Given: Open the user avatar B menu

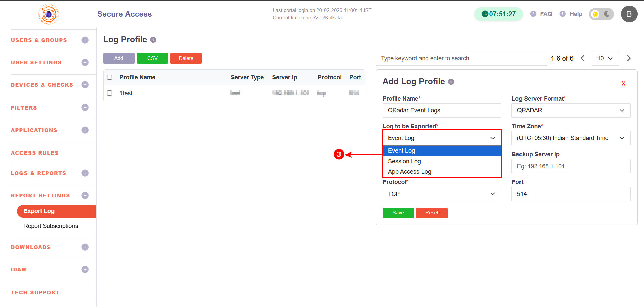Looking at the screenshot, I should 629,14.
